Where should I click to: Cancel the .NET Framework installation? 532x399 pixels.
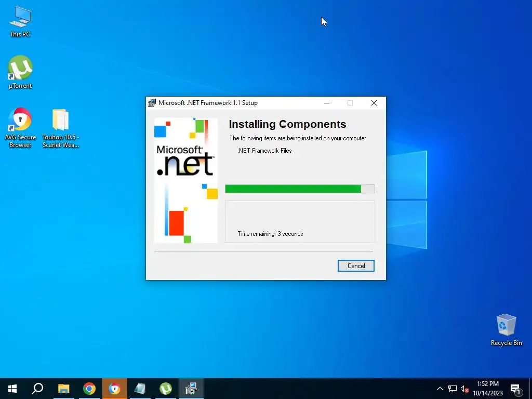click(x=356, y=265)
